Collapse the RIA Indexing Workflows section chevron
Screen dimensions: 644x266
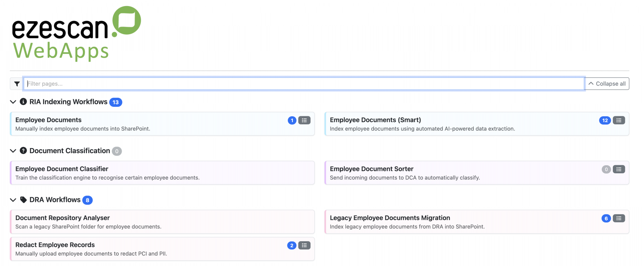click(x=13, y=102)
